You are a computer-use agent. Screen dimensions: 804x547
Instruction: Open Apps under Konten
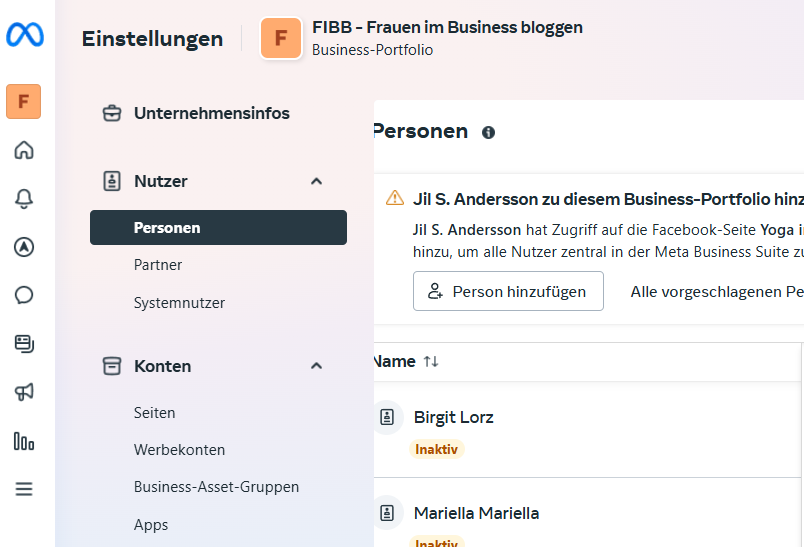151,525
